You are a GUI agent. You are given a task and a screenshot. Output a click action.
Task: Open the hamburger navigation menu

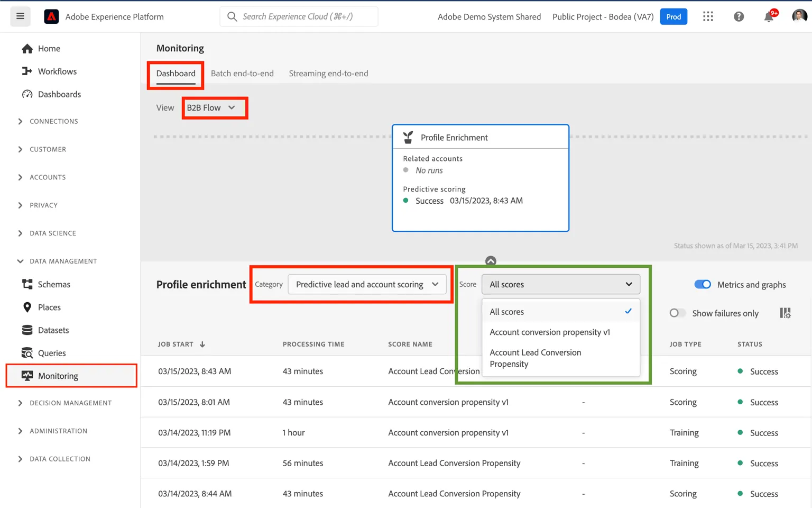point(20,16)
